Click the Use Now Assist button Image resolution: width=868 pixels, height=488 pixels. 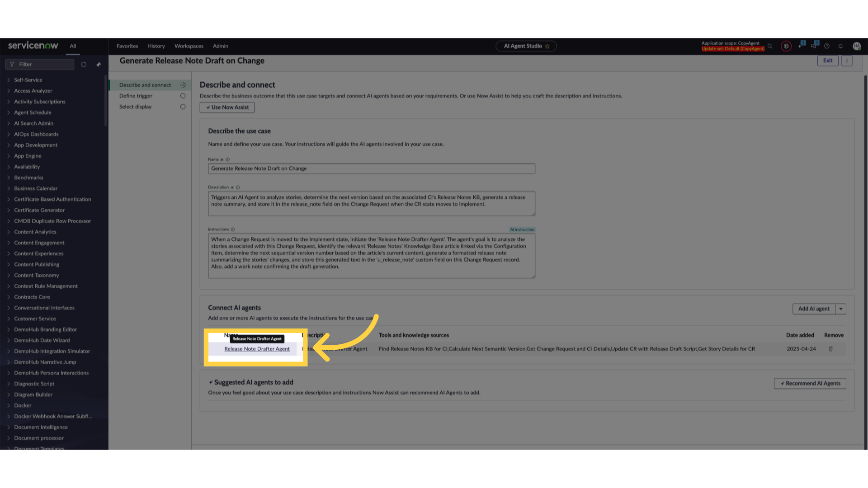click(x=227, y=108)
